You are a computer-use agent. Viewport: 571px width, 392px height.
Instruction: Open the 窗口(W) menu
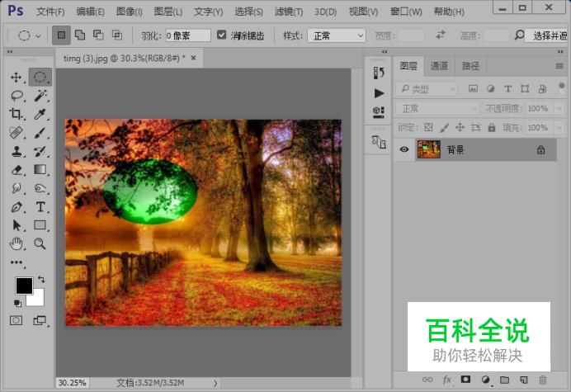[406, 12]
